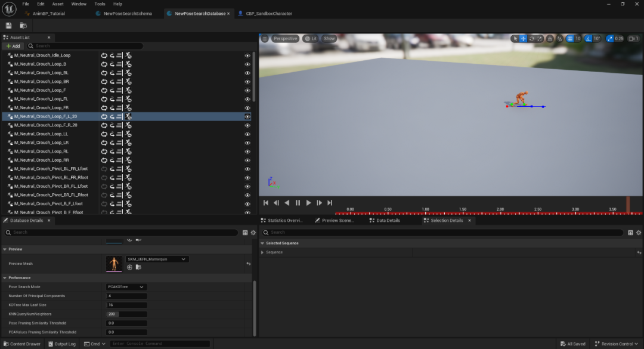The width and height of the screenshot is (644, 349).
Task: Open the Tools menu
Action: coord(100,4)
